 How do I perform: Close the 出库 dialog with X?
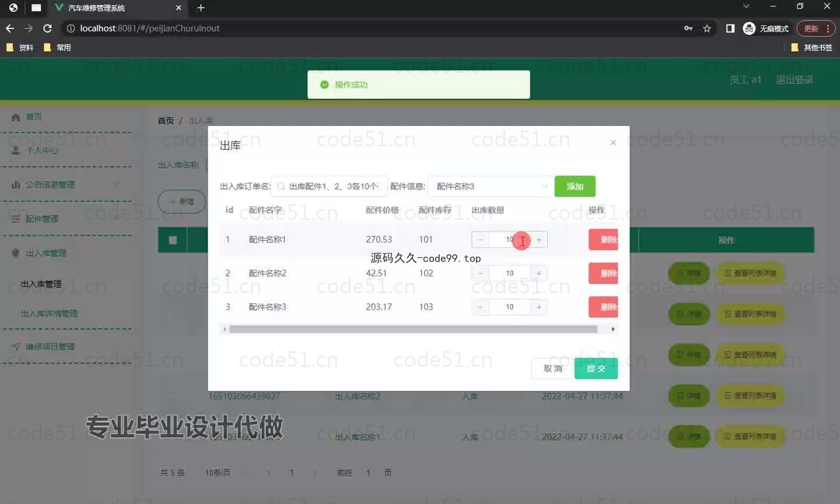[x=613, y=142]
